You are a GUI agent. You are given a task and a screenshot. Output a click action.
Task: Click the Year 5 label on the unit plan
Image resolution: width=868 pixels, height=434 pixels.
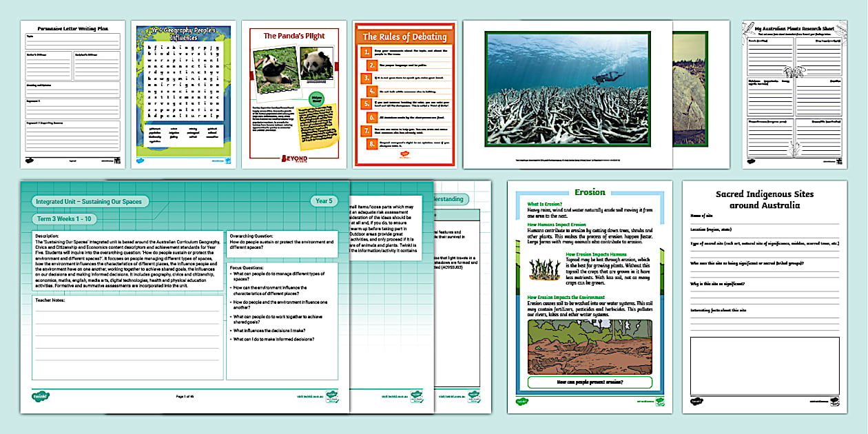pos(324,201)
